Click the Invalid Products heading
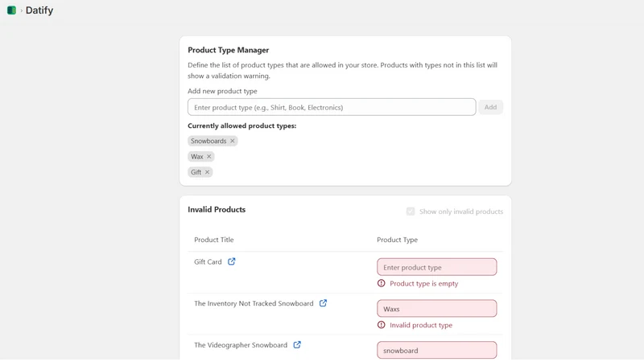The height and width of the screenshot is (362, 644). pos(217,209)
